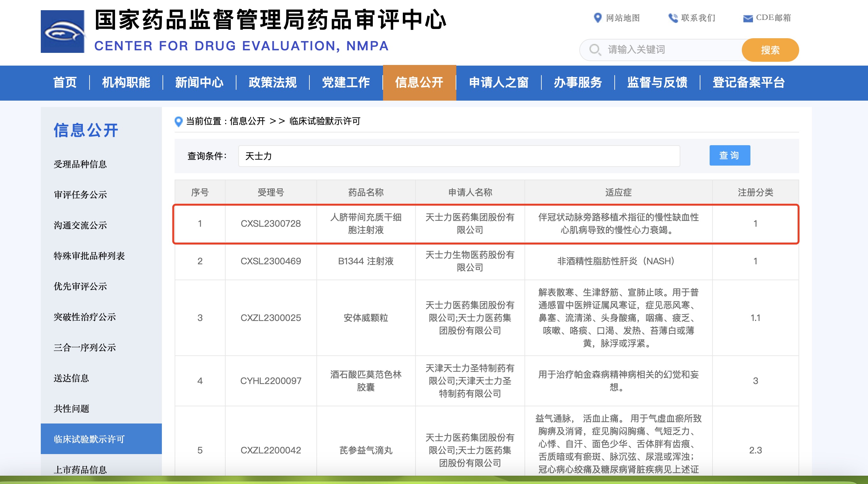Click applicant 天士力生物医药股份有限公司
The height and width of the screenshot is (484, 868).
click(470, 261)
